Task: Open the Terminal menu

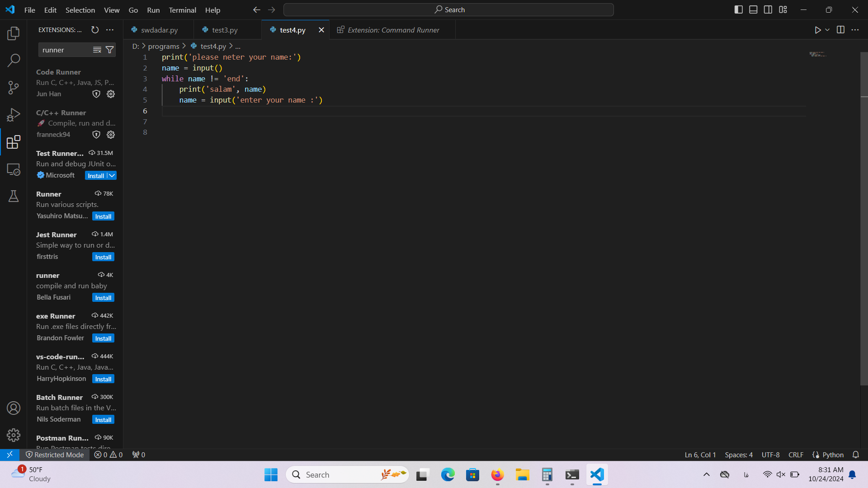Action: click(182, 10)
